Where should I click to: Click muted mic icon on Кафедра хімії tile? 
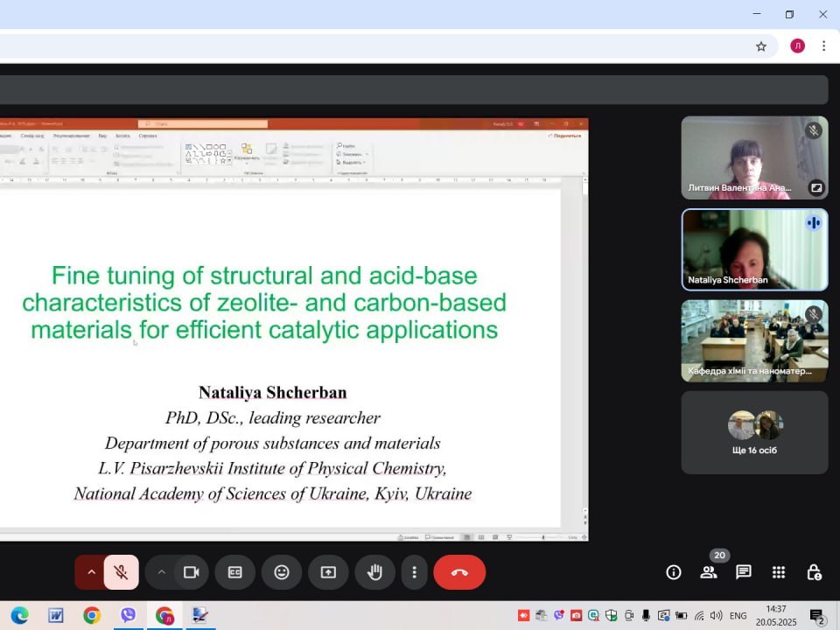pyautogui.click(x=814, y=314)
